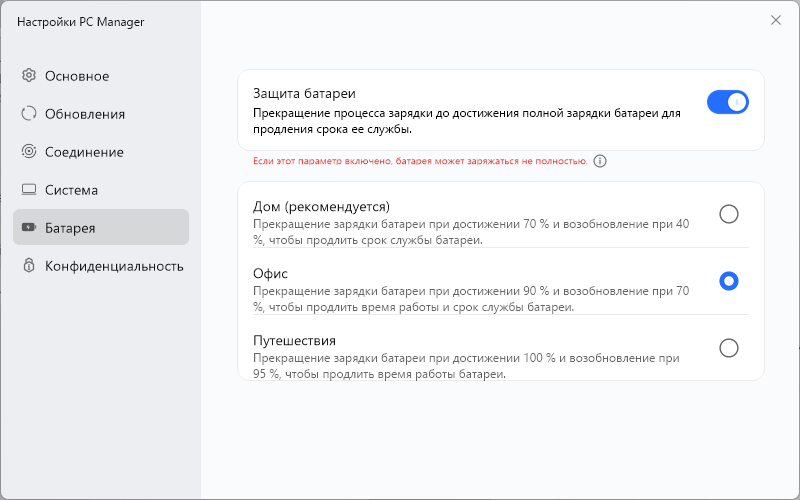Switch to the Обновления section

coord(85,114)
